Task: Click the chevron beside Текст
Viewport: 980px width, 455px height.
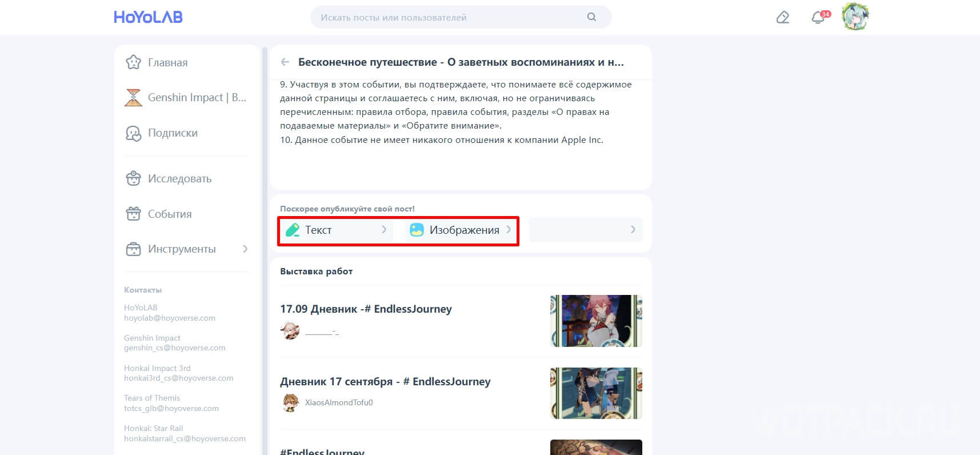Action: (384, 229)
